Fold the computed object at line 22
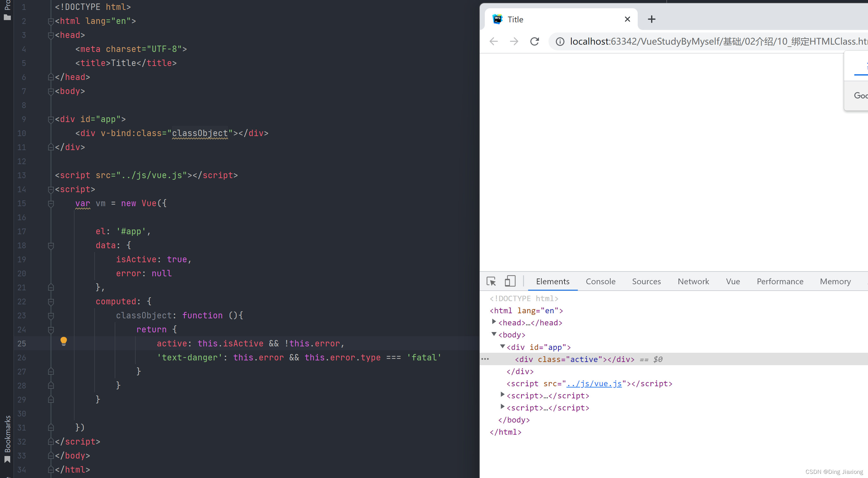868x478 pixels. click(51, 302)
